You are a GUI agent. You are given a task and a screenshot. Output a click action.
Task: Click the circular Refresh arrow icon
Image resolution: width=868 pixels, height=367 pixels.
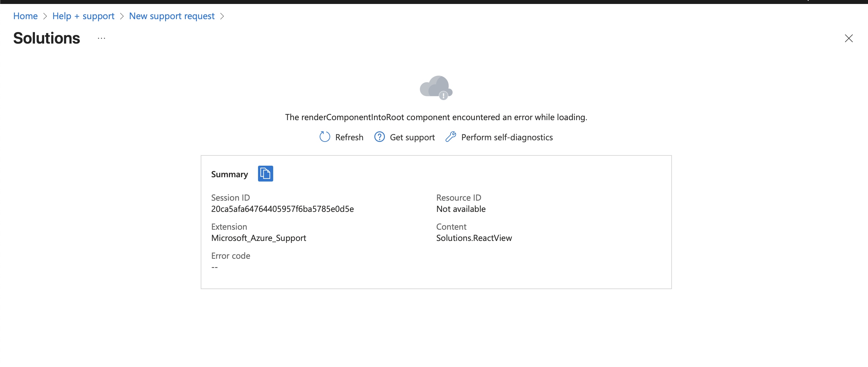[x=325, y=137]
